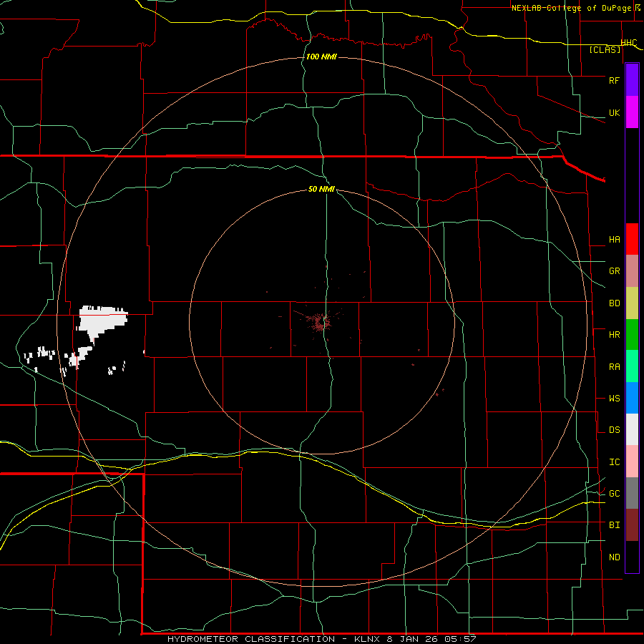Click the '50 NMI' range ring label
This screenshot has width=644, height=644.
pyautogui.click(x=321, y=189)
